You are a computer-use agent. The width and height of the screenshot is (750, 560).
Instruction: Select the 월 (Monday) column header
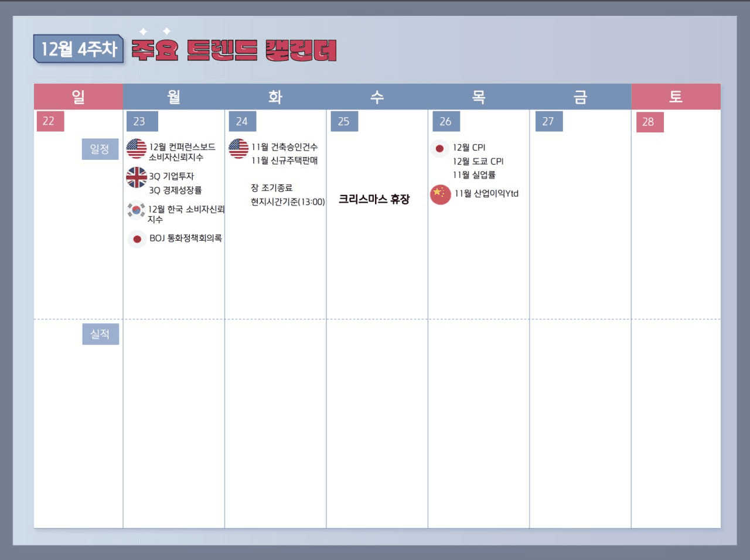(x=173, y=97)
